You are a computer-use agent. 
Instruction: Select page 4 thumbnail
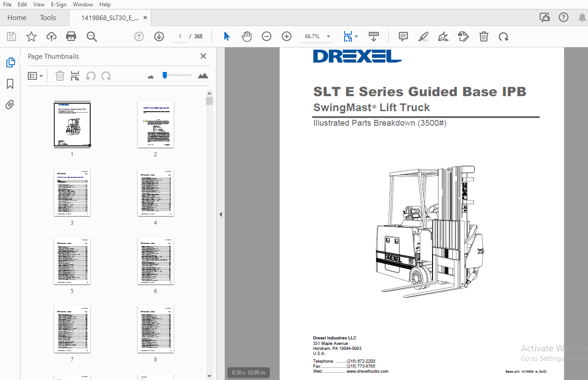click(x=155, y=192)
